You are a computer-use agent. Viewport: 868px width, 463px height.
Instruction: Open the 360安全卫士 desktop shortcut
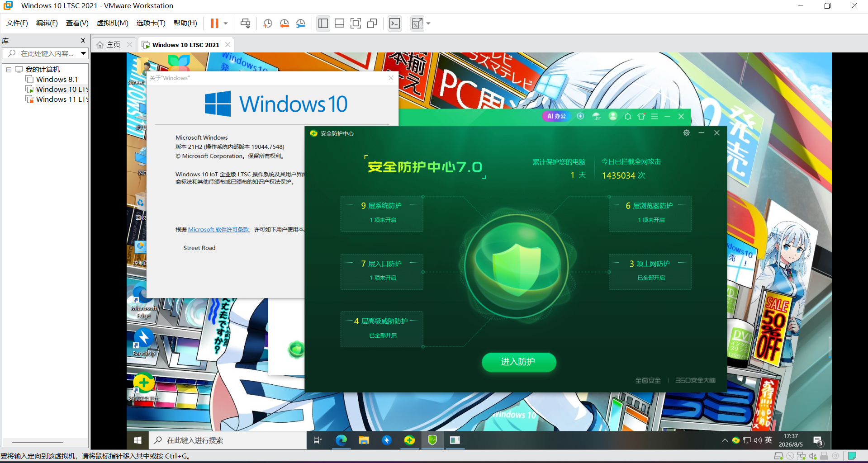click(x=143, y=387)
